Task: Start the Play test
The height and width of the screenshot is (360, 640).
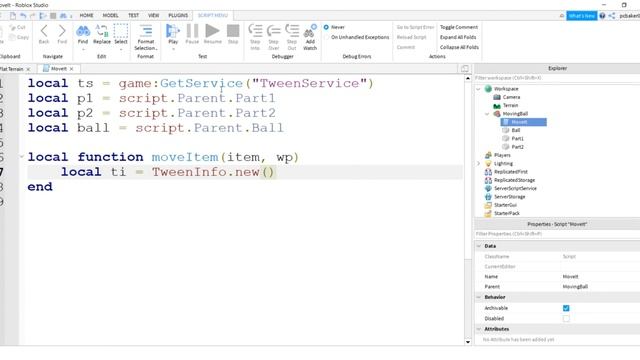Action: pos(173,34)
